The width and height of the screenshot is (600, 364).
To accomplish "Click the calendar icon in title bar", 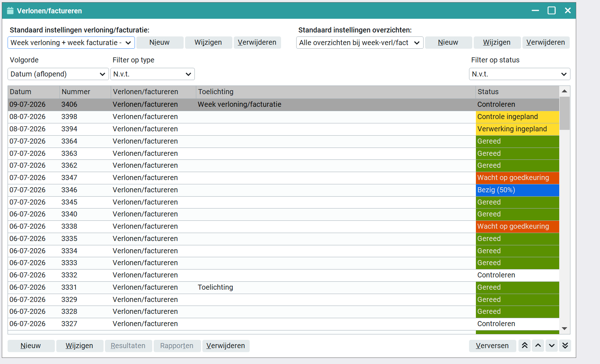I will 10,11.
